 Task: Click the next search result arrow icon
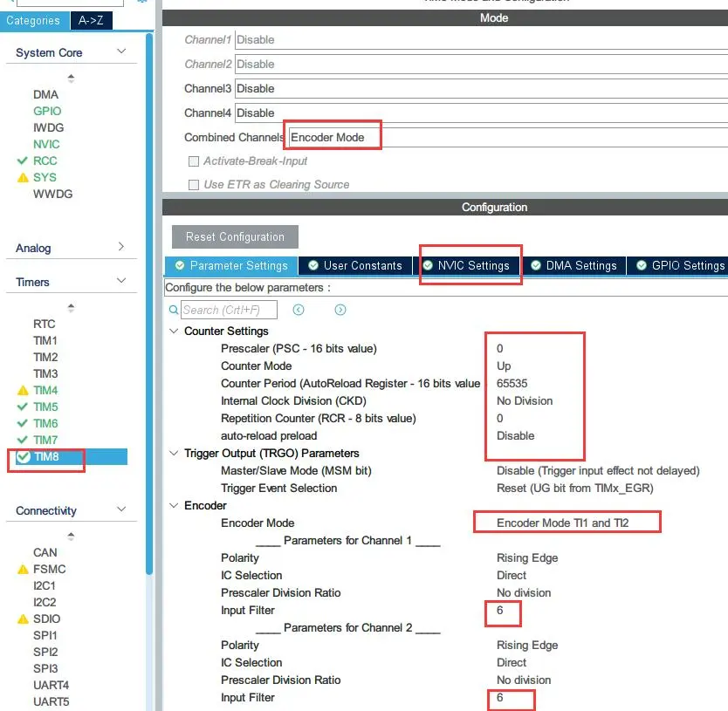point(340,310)
